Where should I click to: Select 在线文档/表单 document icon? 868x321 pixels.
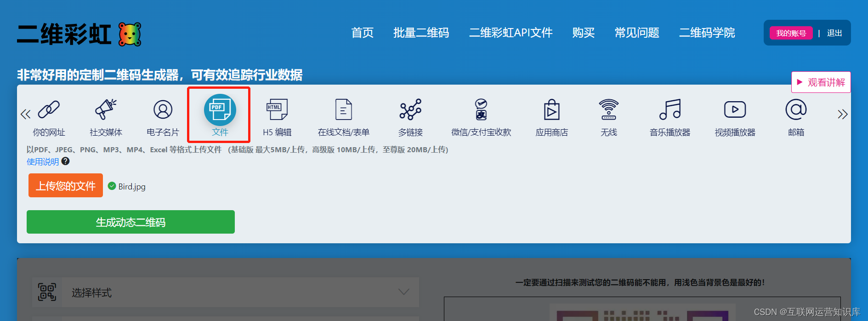coord(344,110)
